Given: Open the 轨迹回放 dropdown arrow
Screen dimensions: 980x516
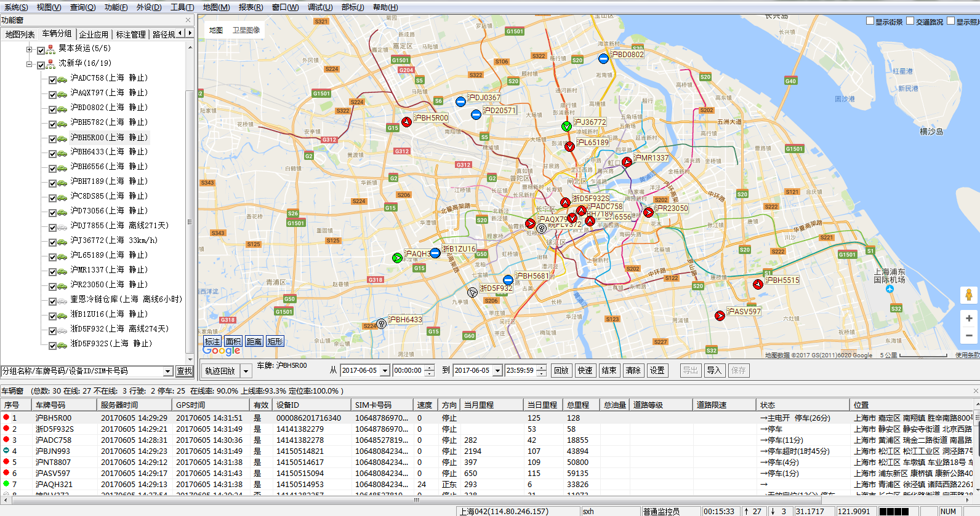Looking at the screenshot, I should pyautogui.click(x=246, y=371).
